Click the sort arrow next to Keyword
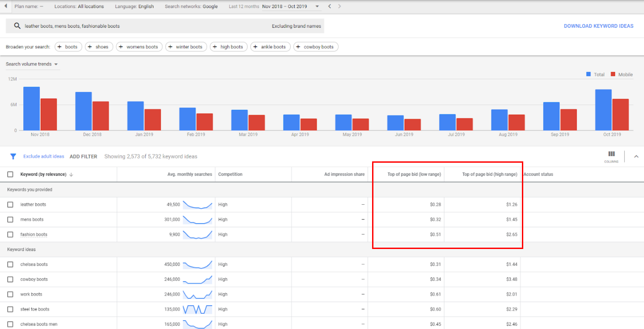644x329 pixels. point(71,174)
